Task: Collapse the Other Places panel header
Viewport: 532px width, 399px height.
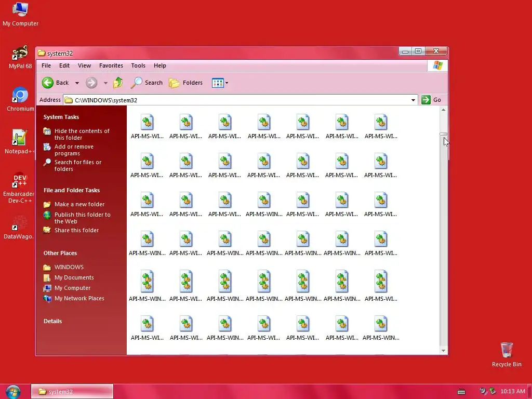Action: click(x=60, y=253)
